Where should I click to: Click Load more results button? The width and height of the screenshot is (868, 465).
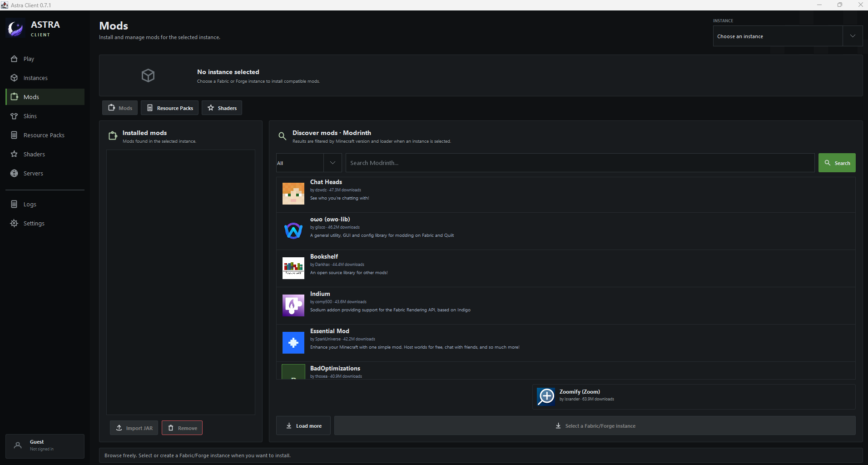pyautogui.click(x=303, y=425)
